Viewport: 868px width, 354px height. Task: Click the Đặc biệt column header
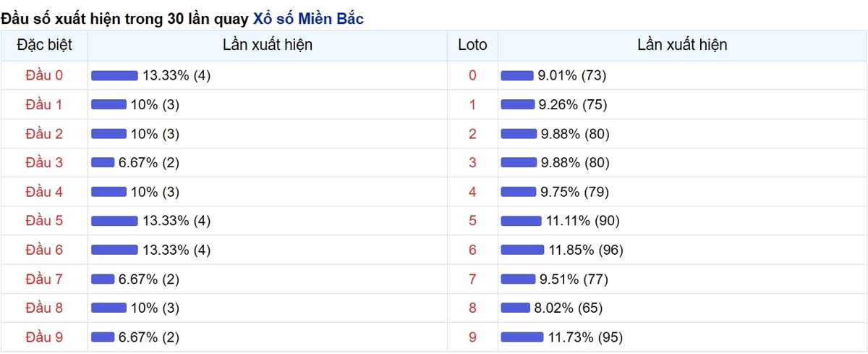coord(44,45)
